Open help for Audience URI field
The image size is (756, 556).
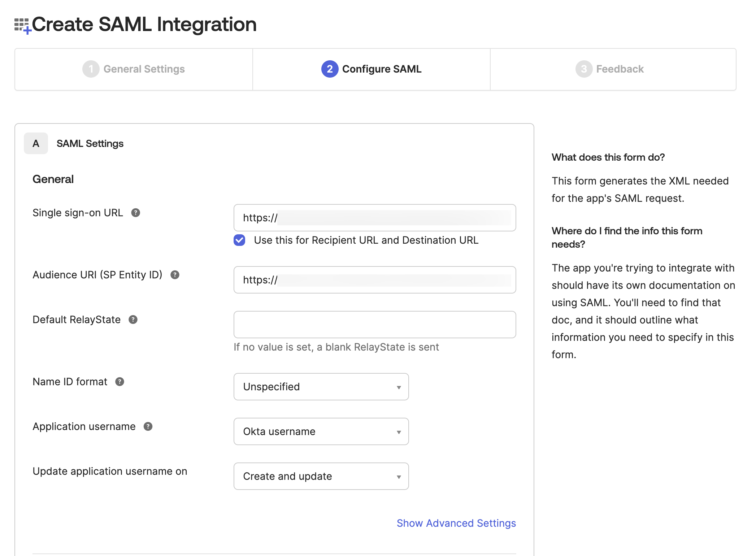pos(175,275)
